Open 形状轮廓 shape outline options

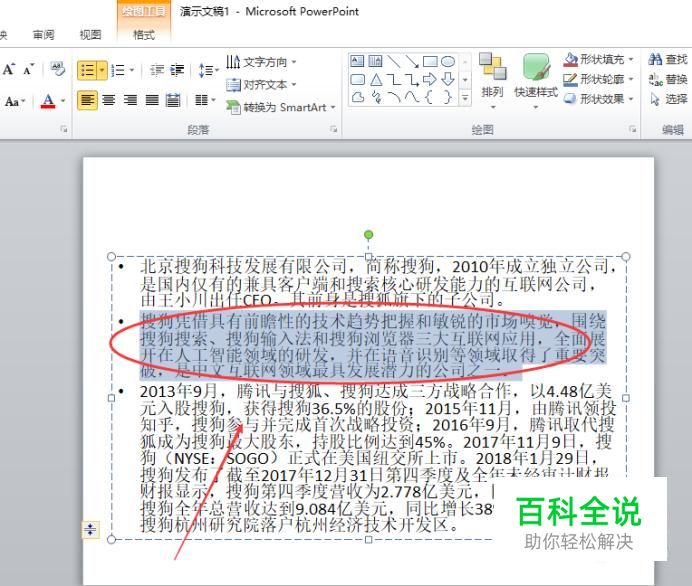[x=598, y=79]
